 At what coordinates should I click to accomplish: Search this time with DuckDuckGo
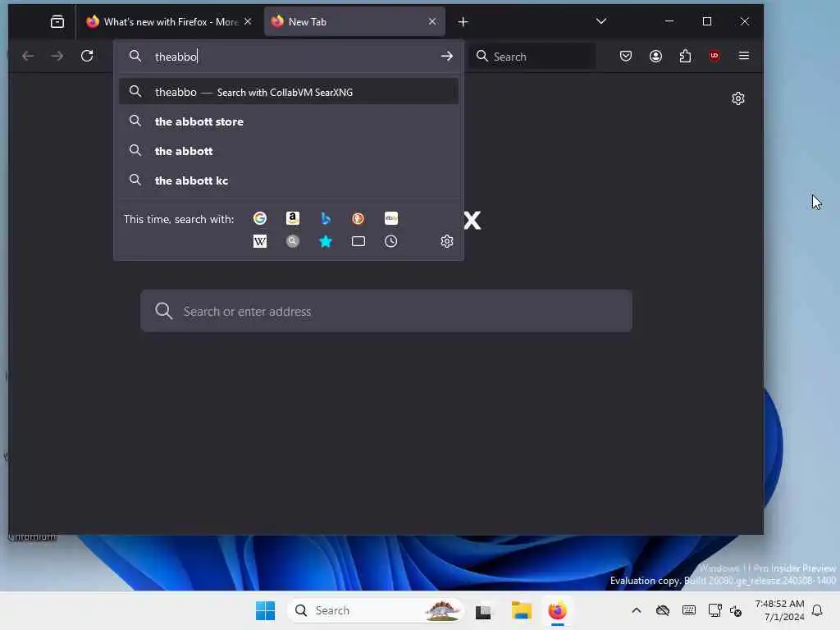coord(358,218)
